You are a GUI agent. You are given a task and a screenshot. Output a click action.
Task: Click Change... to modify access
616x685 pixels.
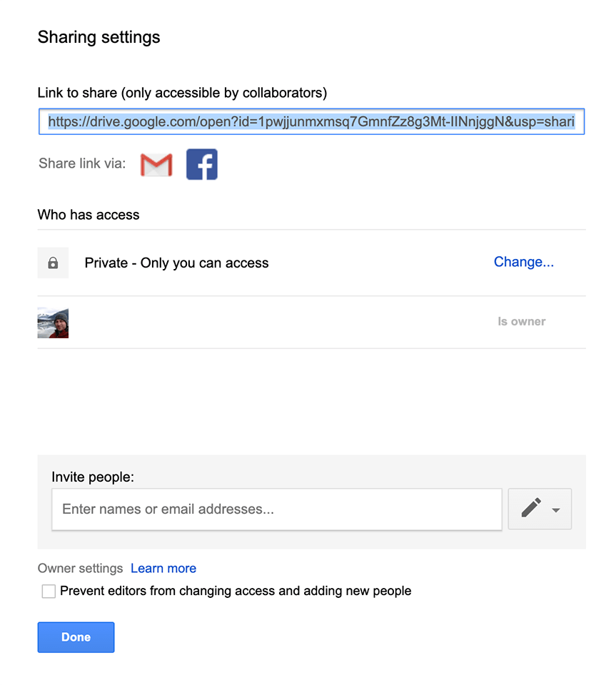click(x=524, y=262)
